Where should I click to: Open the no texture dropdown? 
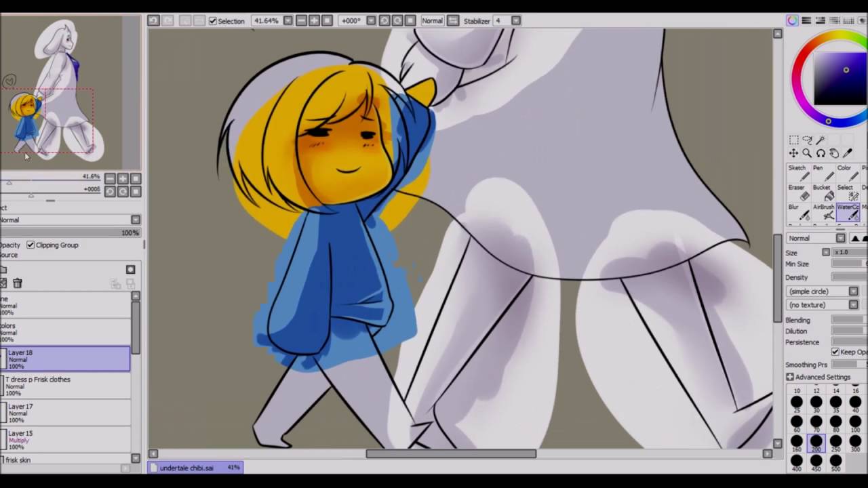(823, 305)
